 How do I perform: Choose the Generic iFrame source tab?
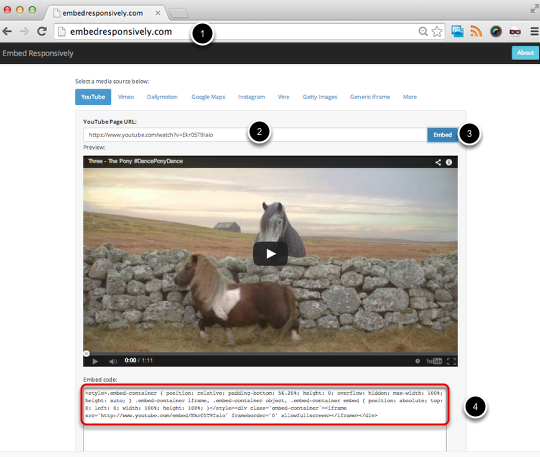[370, 97]
